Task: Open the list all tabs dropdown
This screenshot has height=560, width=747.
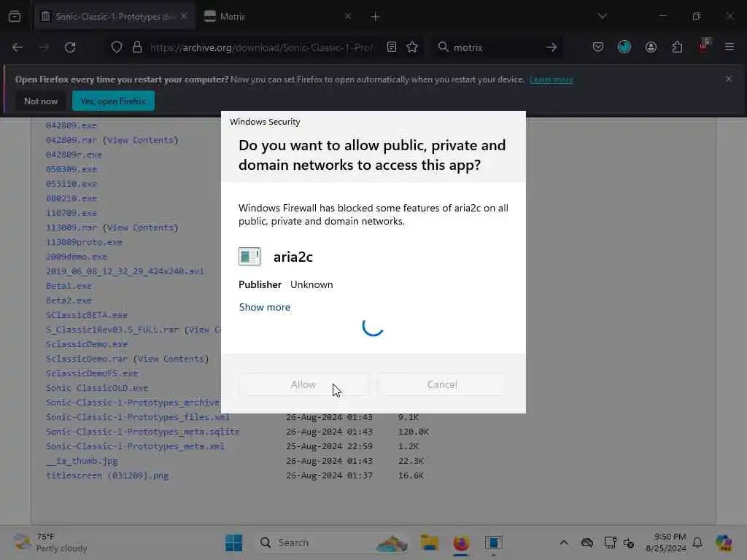Action: pos(602,16)
